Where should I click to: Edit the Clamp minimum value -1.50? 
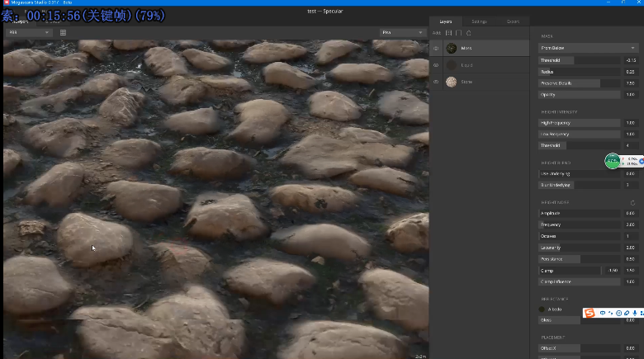(x=613, y=271)
